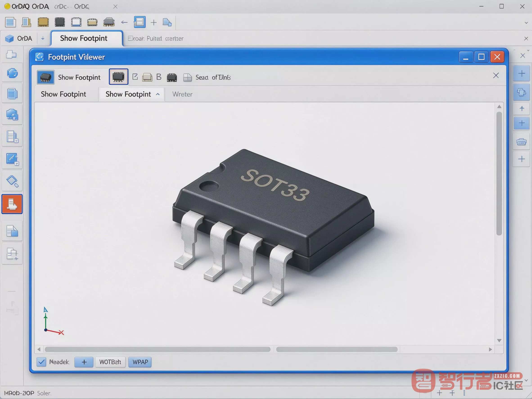Click the printer icon in the right sidebar
Image resolution: width=532 pixels, height=399 pixels.
click(521, 142)
